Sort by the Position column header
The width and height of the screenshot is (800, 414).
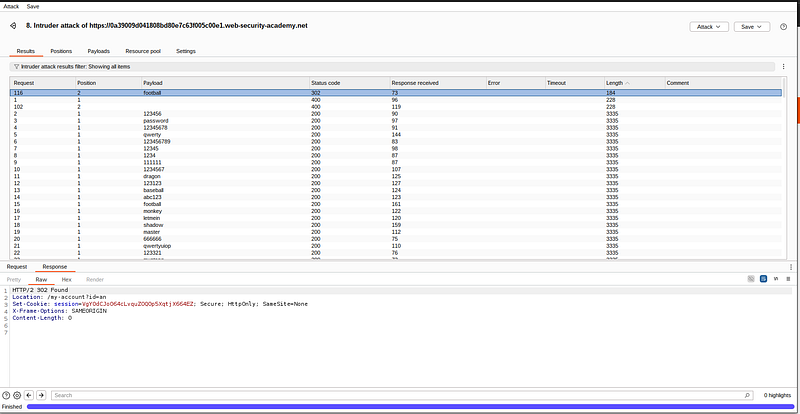(108, 83)
